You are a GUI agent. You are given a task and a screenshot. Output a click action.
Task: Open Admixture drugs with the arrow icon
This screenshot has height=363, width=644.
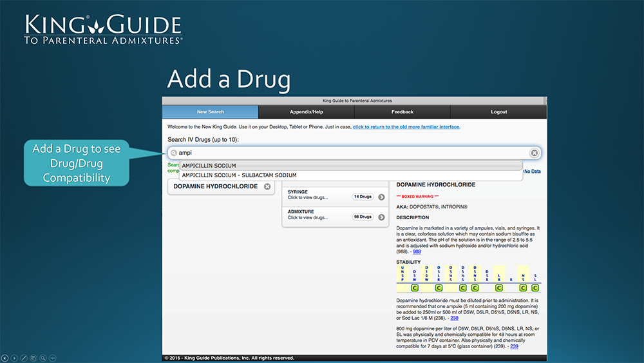coord(381,217)
